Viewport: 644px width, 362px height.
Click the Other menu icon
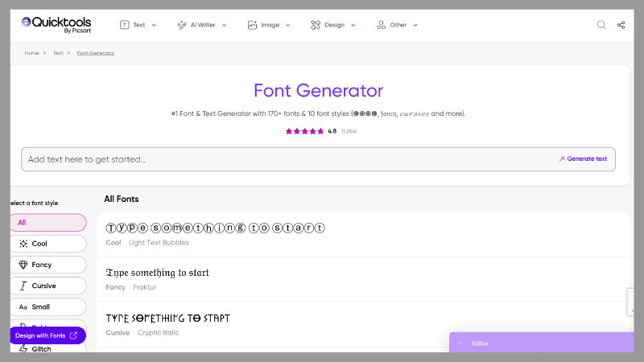[x=381, y=25]
